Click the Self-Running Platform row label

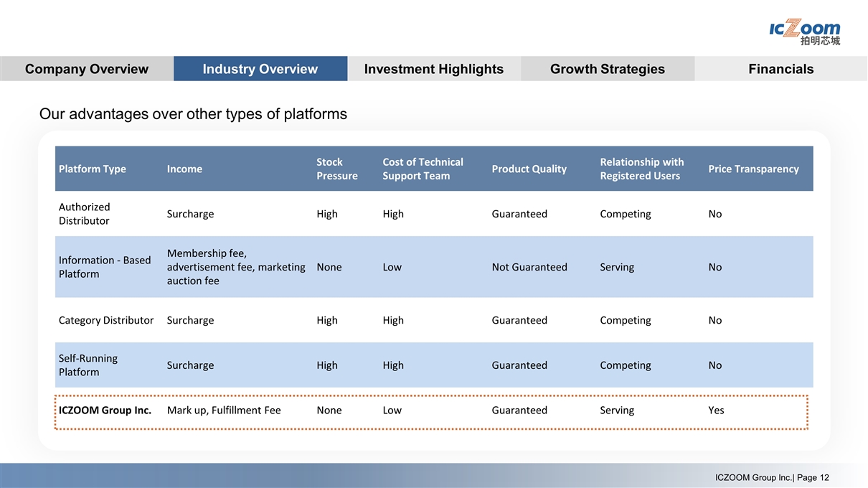(88, 365)
